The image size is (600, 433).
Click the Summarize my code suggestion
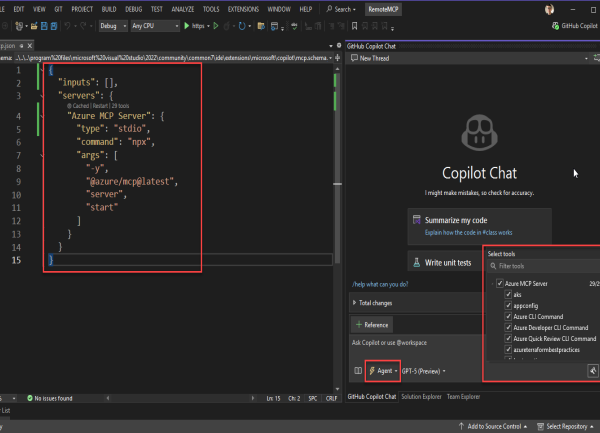(479, 226)
